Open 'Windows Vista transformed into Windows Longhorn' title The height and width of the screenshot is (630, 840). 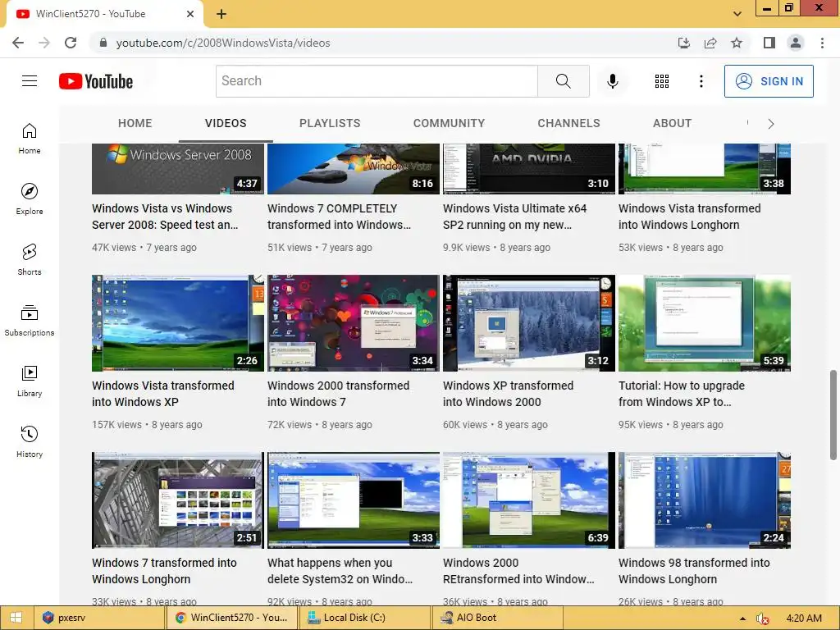[689, 217]
